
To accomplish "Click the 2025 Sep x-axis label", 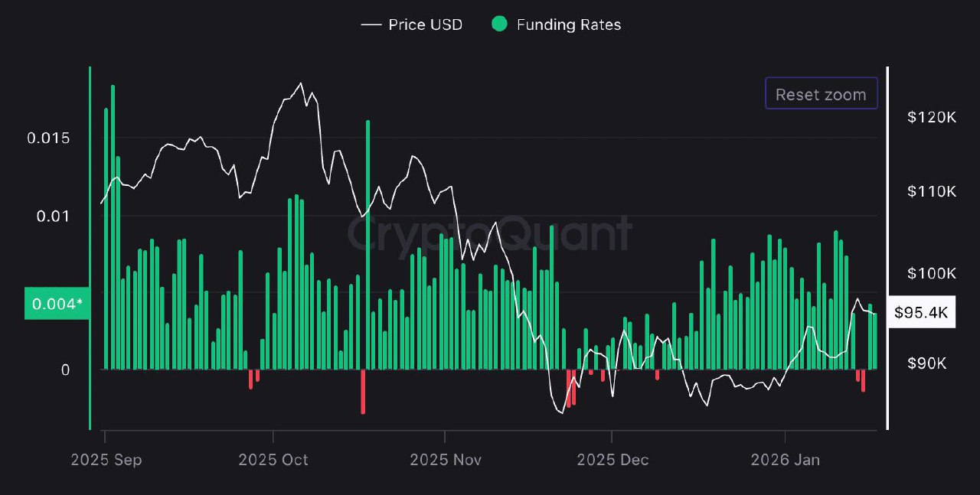I will (x=106, y=460).
